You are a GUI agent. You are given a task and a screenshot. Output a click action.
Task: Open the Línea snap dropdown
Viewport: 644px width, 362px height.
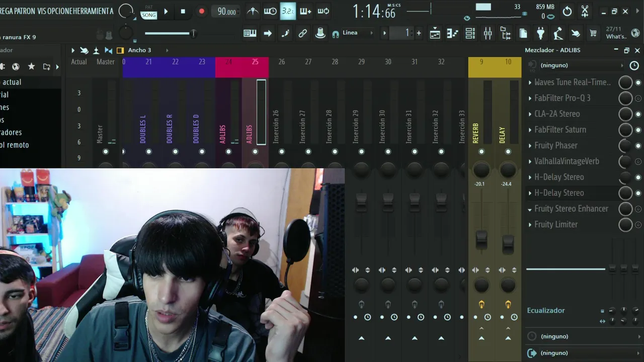click(358, 33)
